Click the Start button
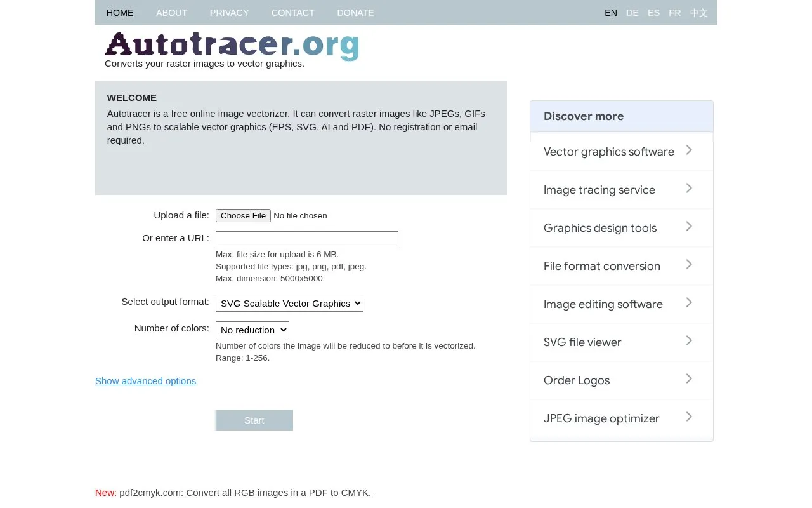This screenshot has width=812, height=508. [254, 420]
